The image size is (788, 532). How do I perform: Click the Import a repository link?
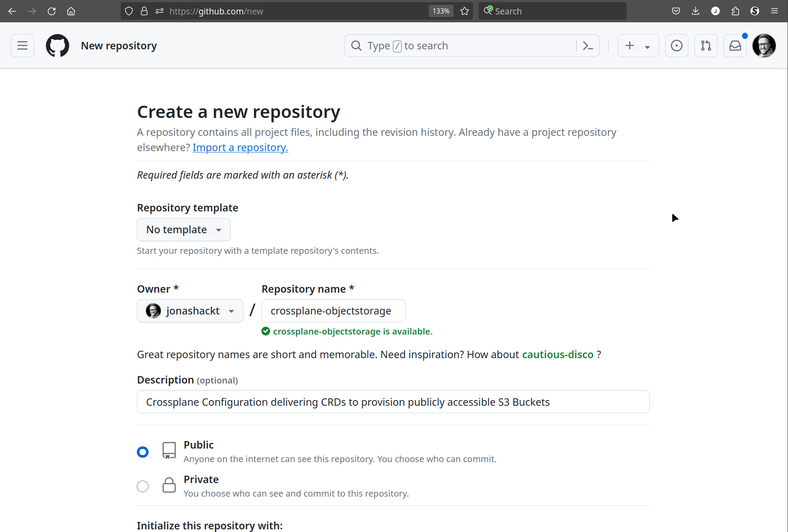(240, 148)
